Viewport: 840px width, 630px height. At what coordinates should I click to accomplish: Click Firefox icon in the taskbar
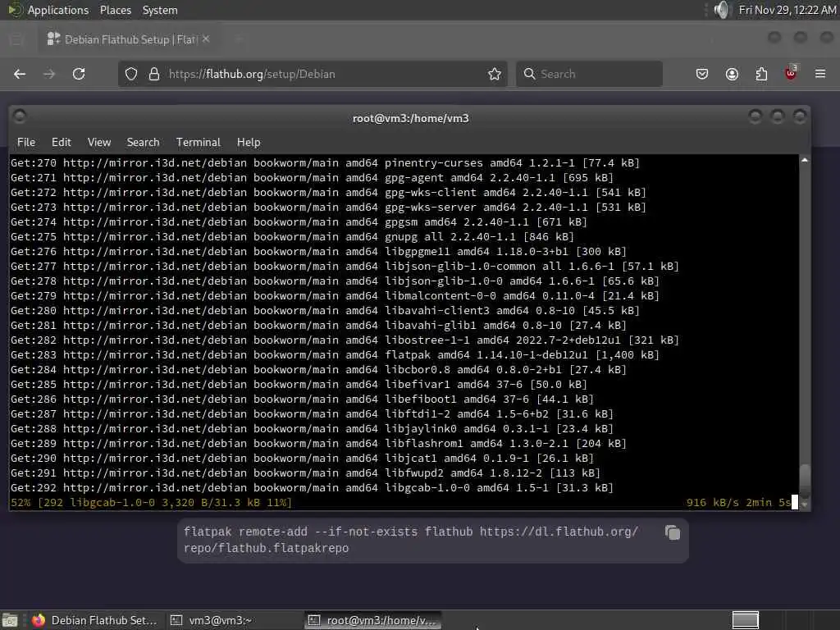[38, 620]
